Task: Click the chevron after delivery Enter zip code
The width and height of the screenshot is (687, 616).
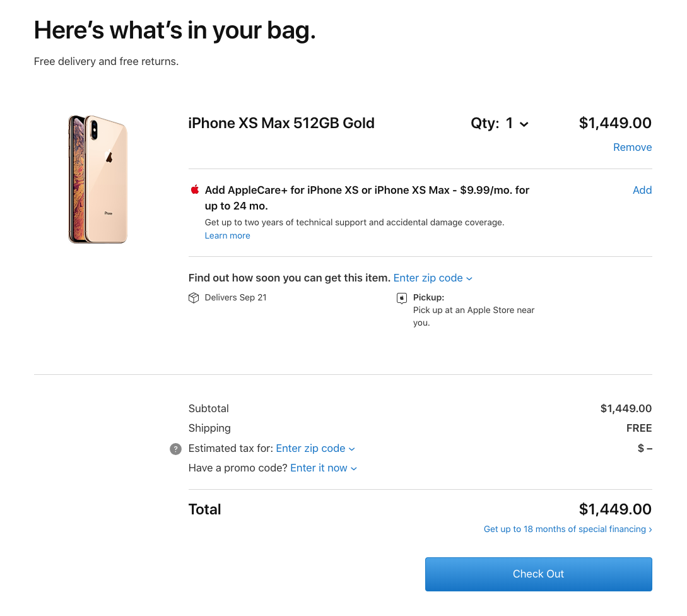Action: click(469, 279)
